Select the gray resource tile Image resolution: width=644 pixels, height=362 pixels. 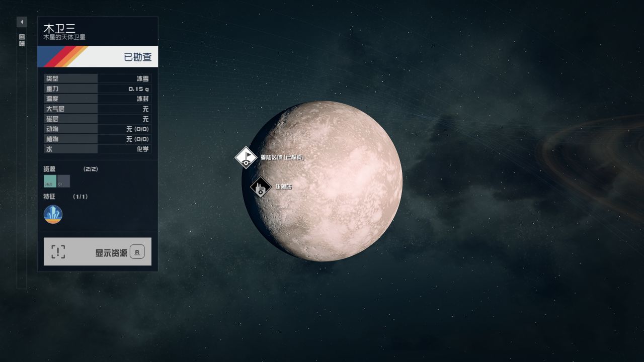coord(64,181)
